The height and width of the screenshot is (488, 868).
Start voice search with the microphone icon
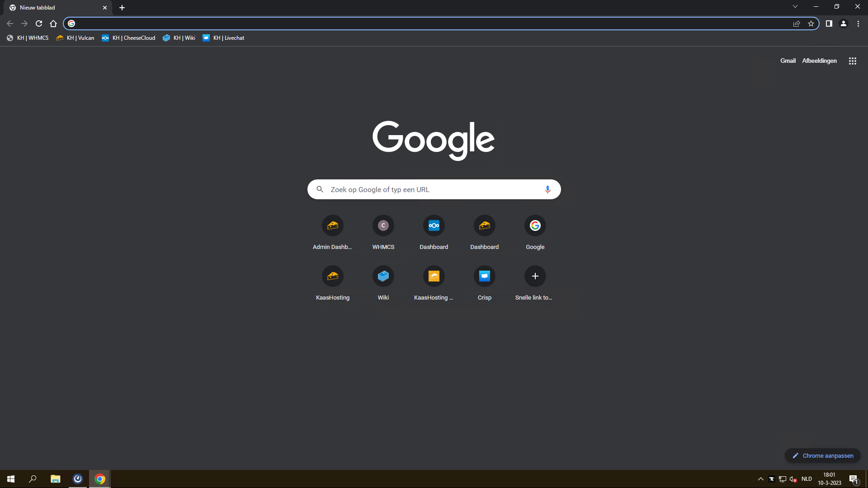pyautogui.click(x=547, y=189)
